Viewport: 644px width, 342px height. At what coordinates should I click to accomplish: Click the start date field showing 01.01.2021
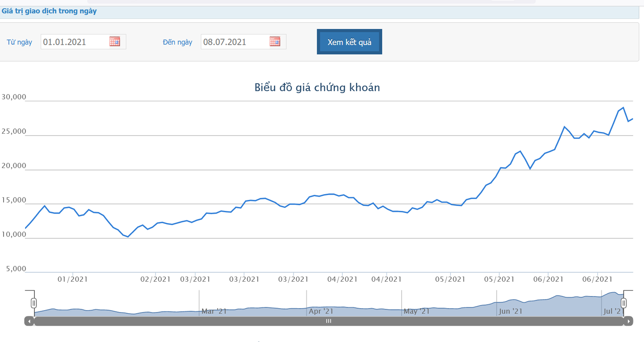click(x=74, y=42)
